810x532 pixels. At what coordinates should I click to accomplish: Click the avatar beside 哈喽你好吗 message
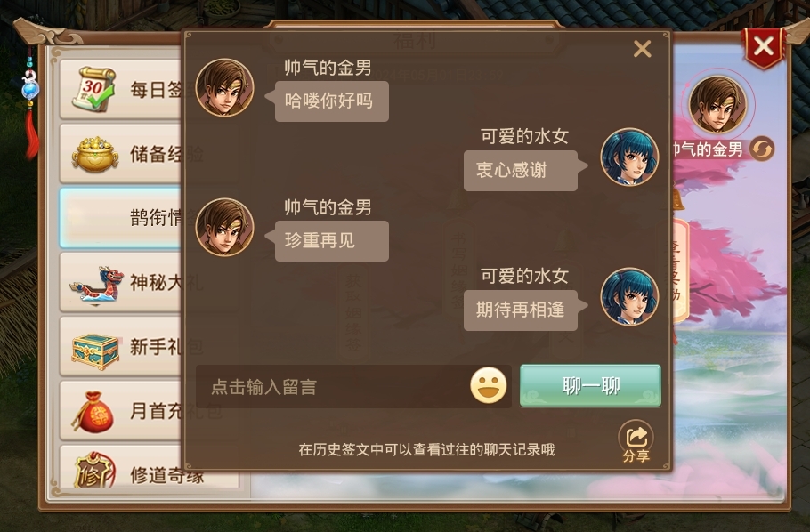point(224,87)
